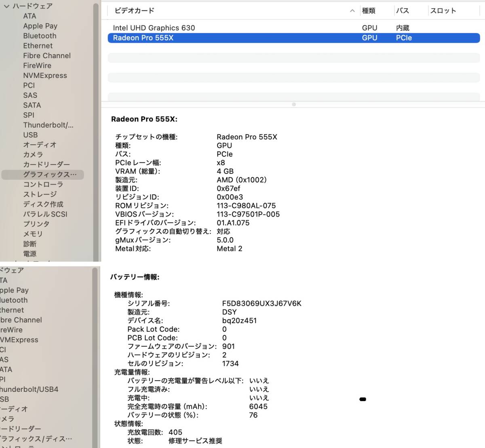
Task: Select ATA under ハードウェア in upper sidebar
Action: point(30,16)
